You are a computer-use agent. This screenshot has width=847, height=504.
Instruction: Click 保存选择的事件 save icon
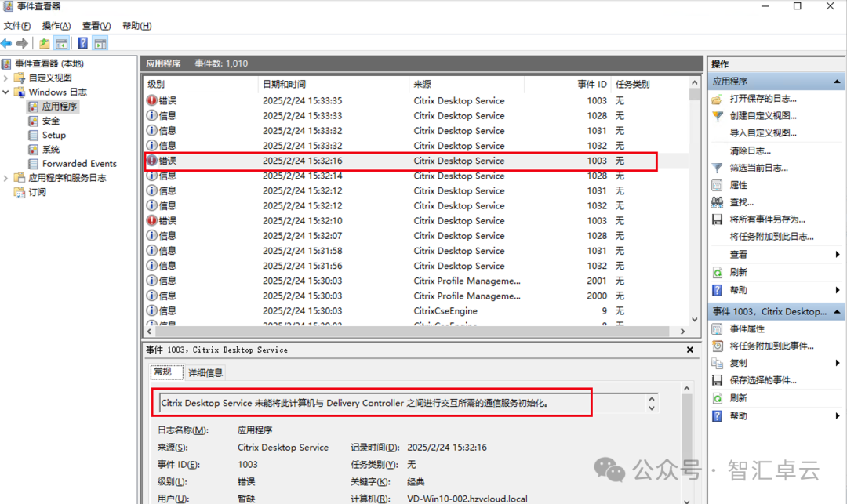[x=718, y=380]
